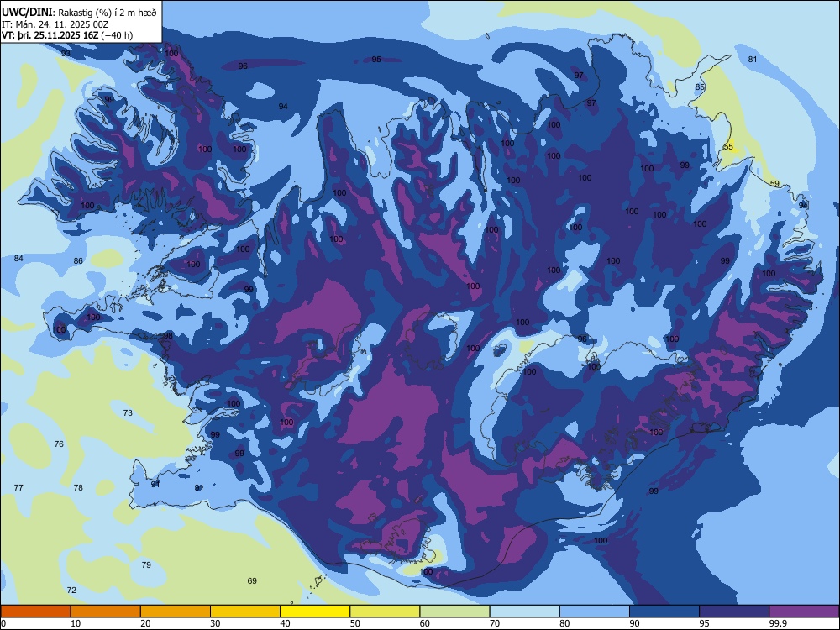Click the legend tick label 60
The width and height of the screenshot is (840, 630).
tap(425, 623)
